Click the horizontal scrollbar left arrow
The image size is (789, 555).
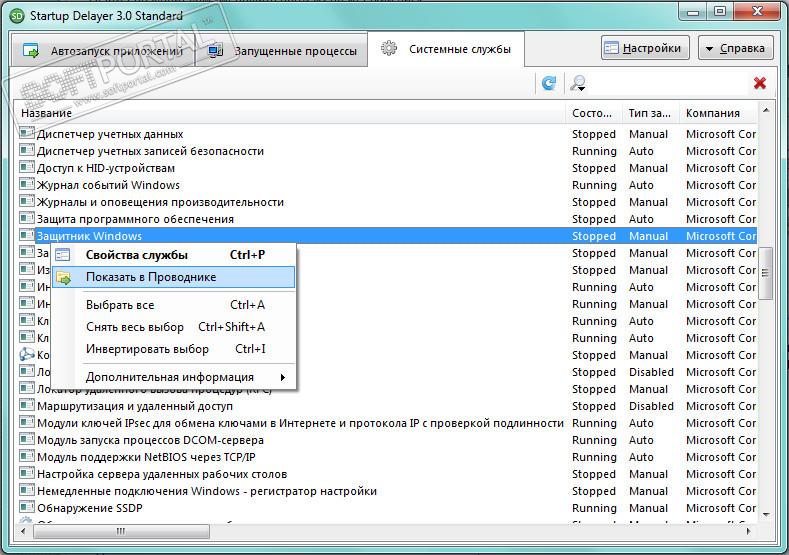point(23,531)
